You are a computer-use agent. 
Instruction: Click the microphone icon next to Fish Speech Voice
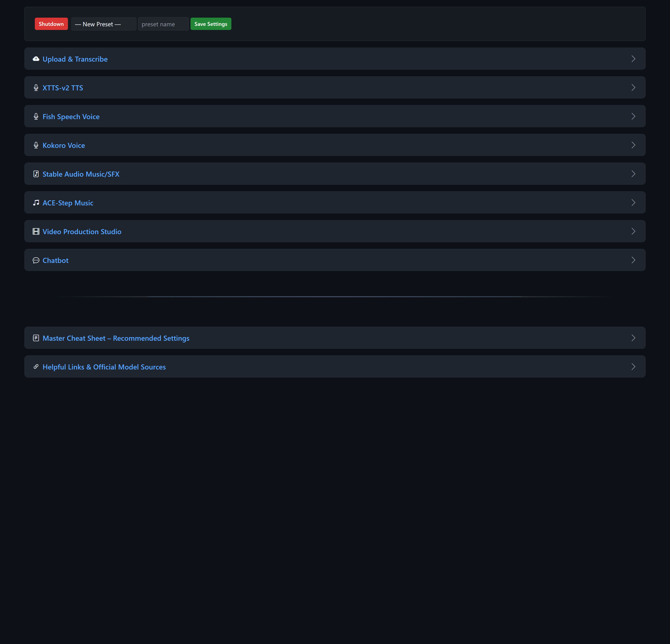coord(36,116)
